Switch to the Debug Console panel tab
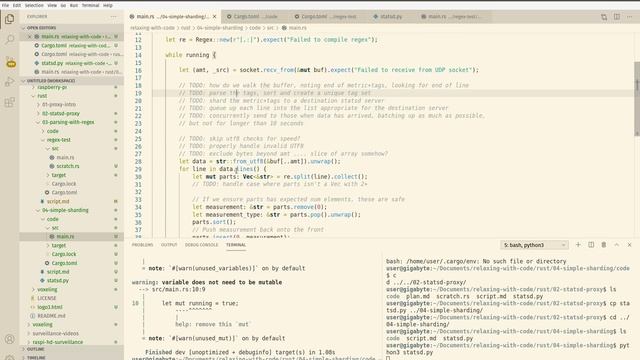 tap(202, 245)
